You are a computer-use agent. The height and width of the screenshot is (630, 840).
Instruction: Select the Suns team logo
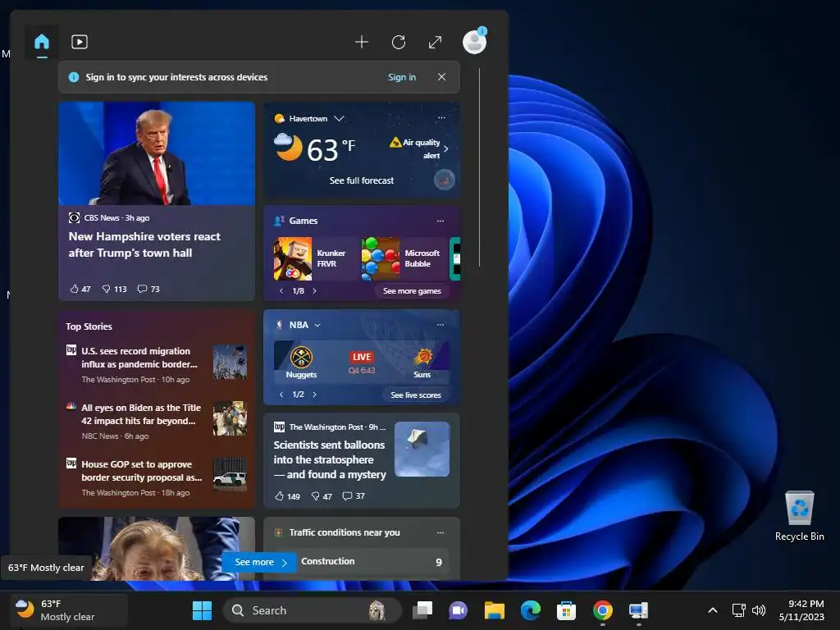point(422,358)
